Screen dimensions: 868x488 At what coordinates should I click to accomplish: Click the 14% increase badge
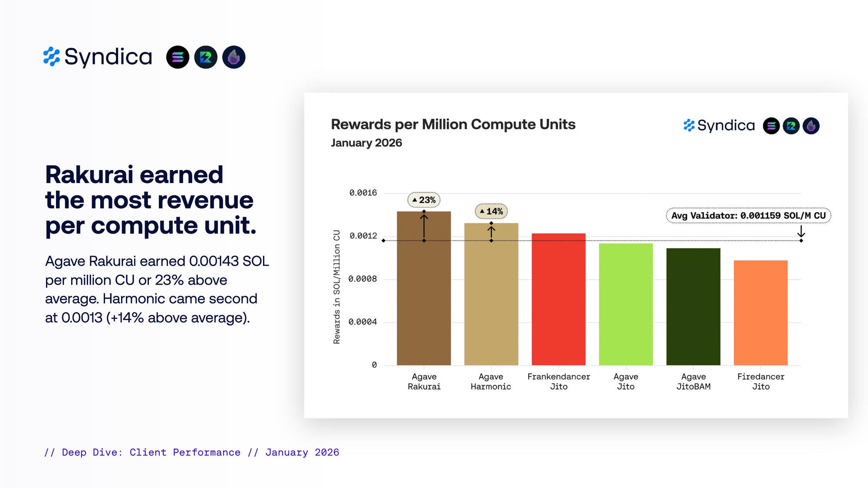coord(491,211)
